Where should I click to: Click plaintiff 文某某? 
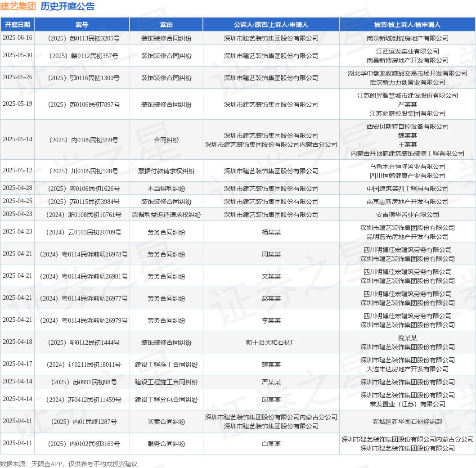[x=271, y=276]
